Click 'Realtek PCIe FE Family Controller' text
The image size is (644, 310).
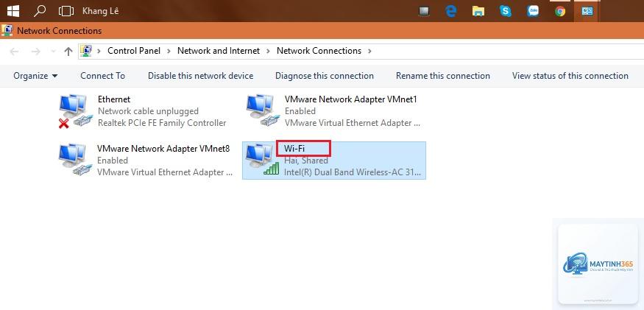click(x=162, y=123)
